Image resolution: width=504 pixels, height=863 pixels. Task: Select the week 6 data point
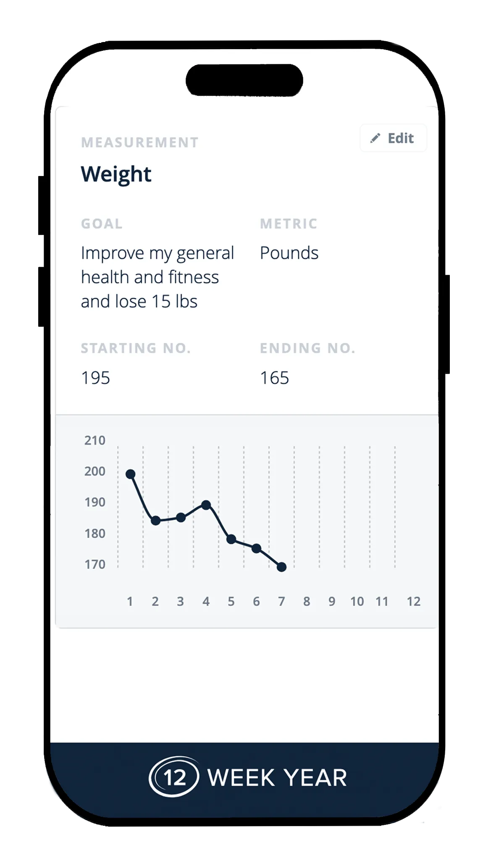coord(256,548)
